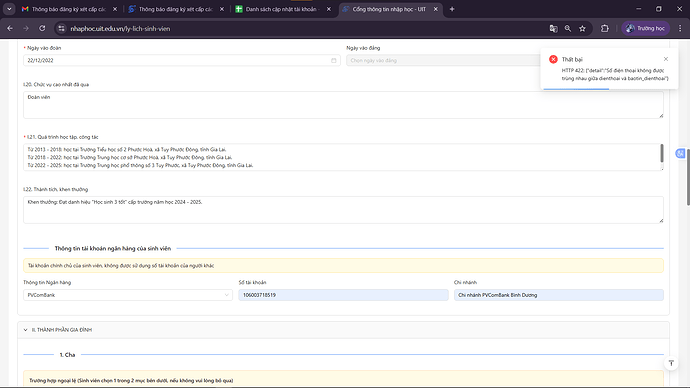
Task: Click the Thông tin tài khoản ngân hàng heading
Action: point(113,249)
